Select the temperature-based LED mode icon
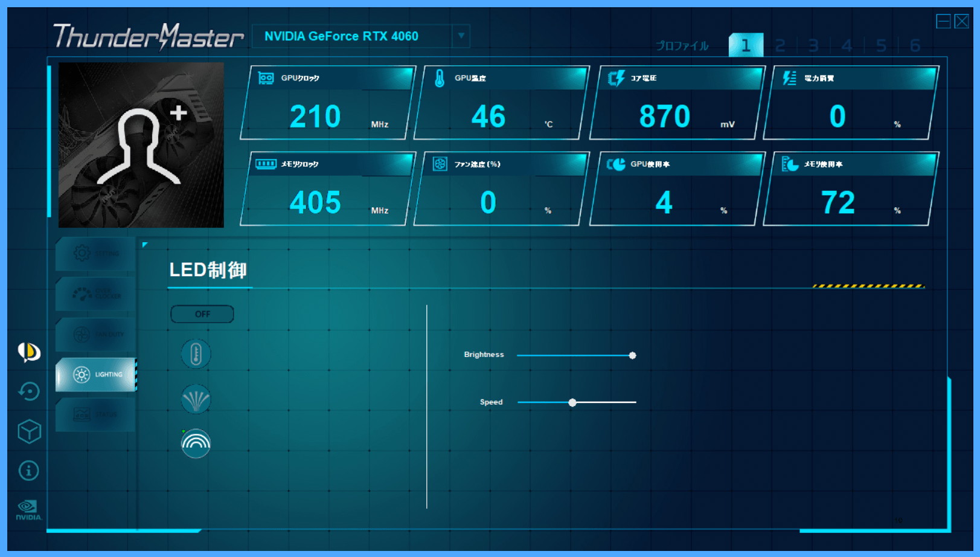 [x=196, y=354]
